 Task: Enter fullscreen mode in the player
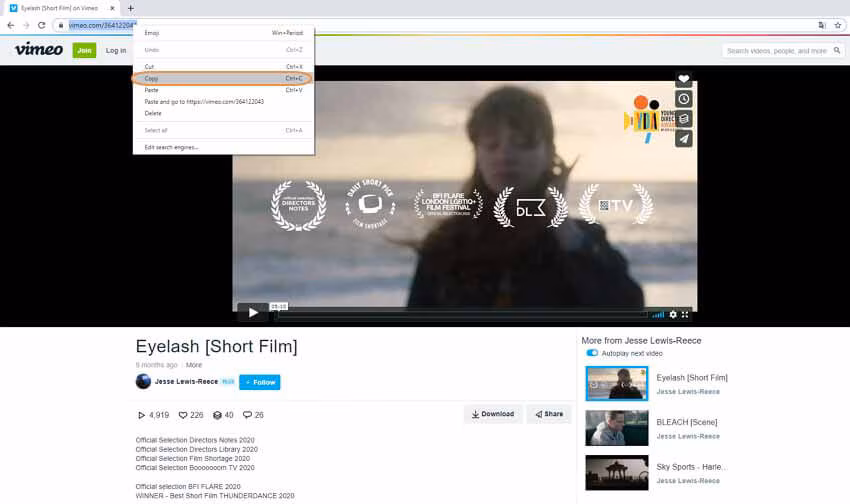pos(685,314)
